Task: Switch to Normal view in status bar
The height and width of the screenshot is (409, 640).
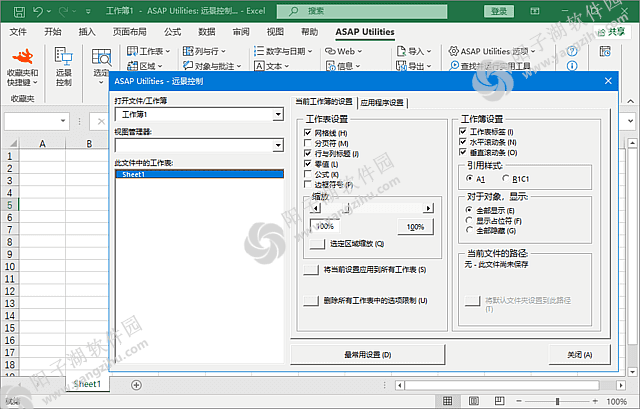Action: point(447,401)
